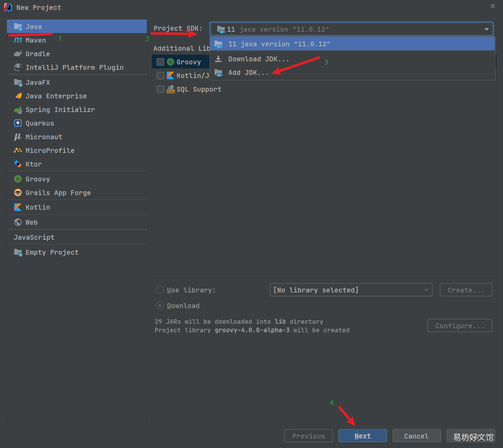
Task: Click the Cancel button
Action: [416, 436]
